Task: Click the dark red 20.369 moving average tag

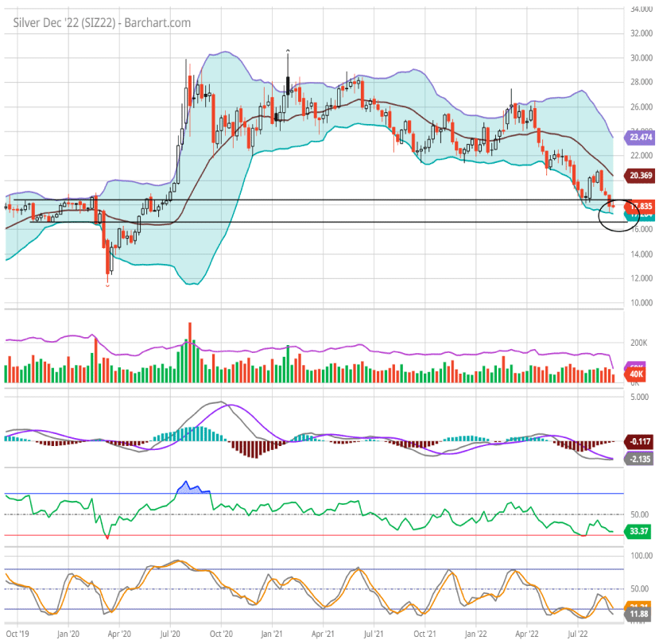Action: pos(640,175)
